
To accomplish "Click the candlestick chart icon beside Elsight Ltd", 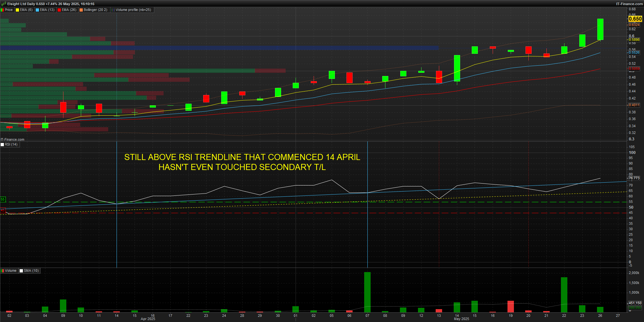I will pyautogui.click(x=4, y=4).
